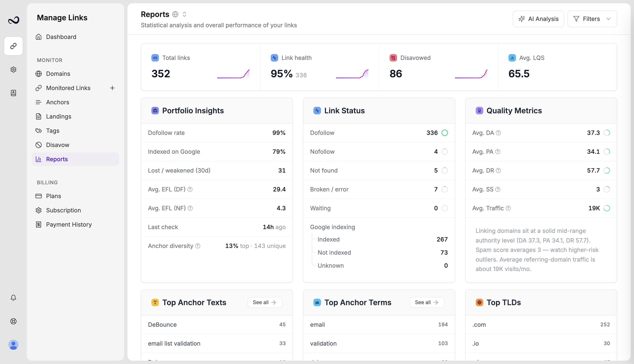Open Disavow in the sidebar
The height and width of the screenshot is (364, 634).
(75, 145)
